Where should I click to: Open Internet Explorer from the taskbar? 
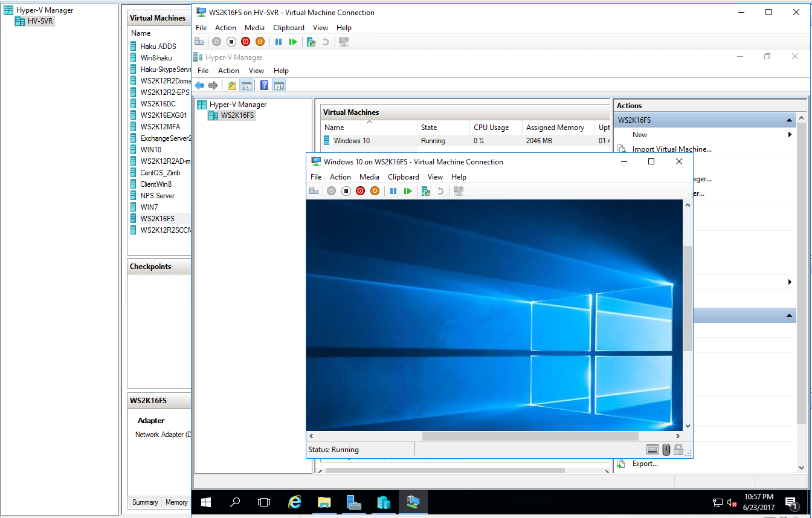(295, 502)
